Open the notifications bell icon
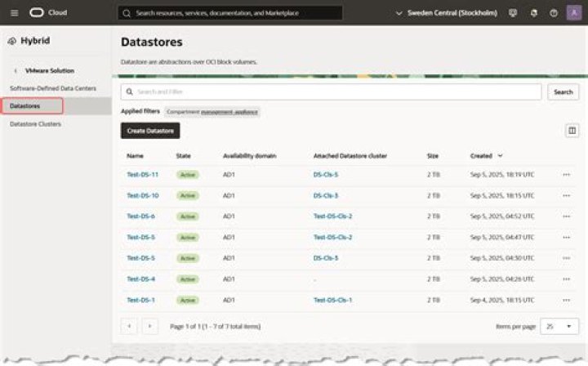This screenshot has width=588, height=366. 533,13
